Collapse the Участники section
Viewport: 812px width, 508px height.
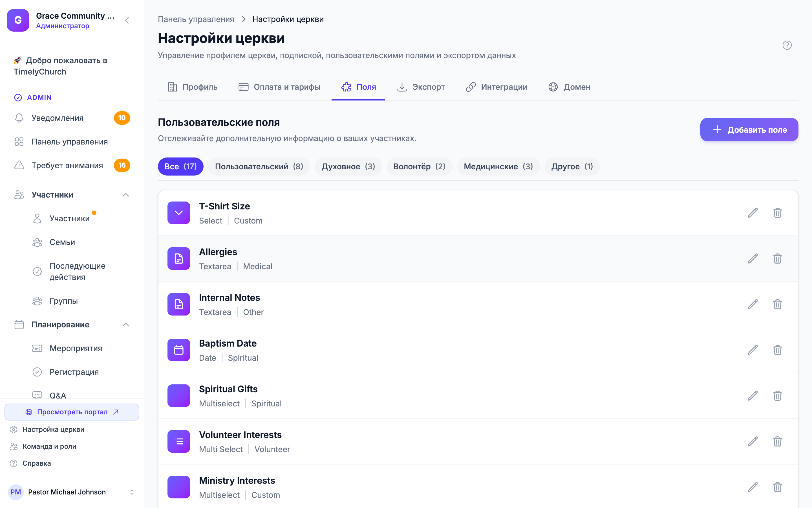point(126,195)
